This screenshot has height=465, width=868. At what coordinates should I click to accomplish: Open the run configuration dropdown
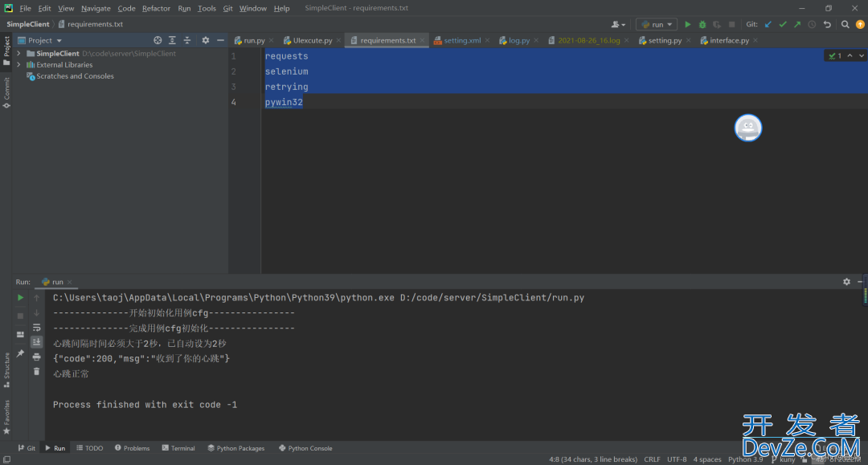pyautogui.click(x=657, y=24)
